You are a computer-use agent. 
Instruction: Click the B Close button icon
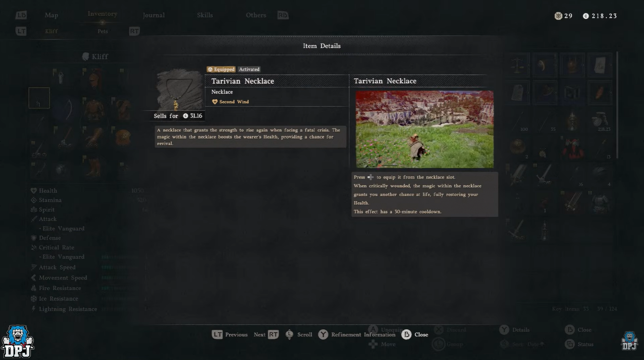[x=406, y=335]
